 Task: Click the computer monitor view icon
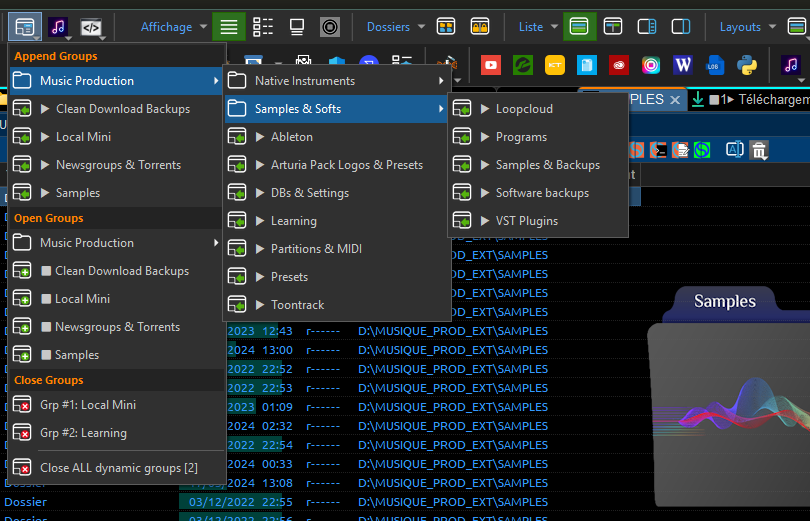[297, 27]
